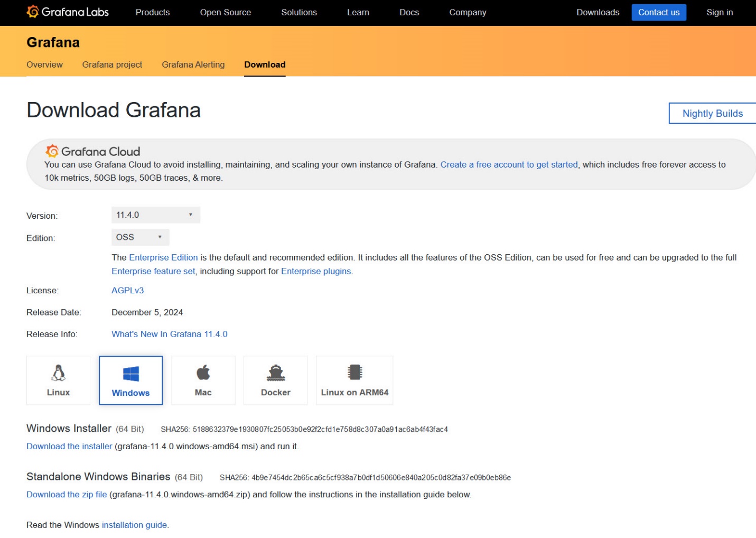
Task: Open the Version dropdown
Action: click(155, 215)
